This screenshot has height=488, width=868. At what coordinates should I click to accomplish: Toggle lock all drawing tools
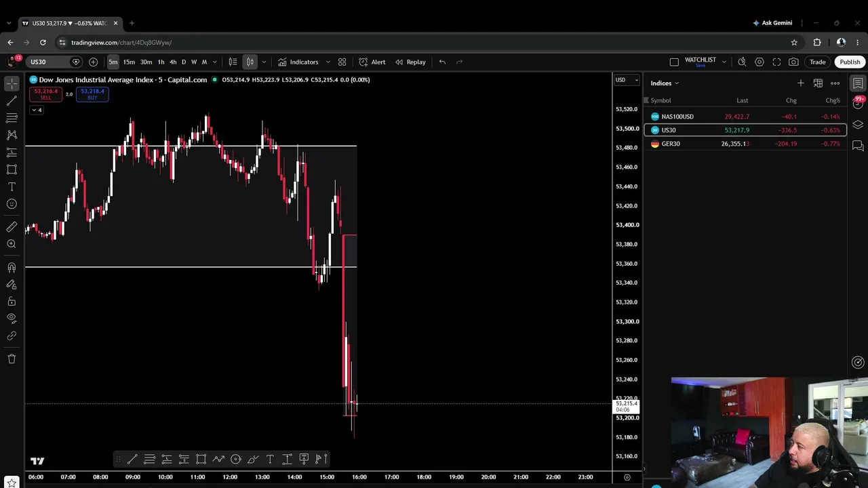click(12, 302)
